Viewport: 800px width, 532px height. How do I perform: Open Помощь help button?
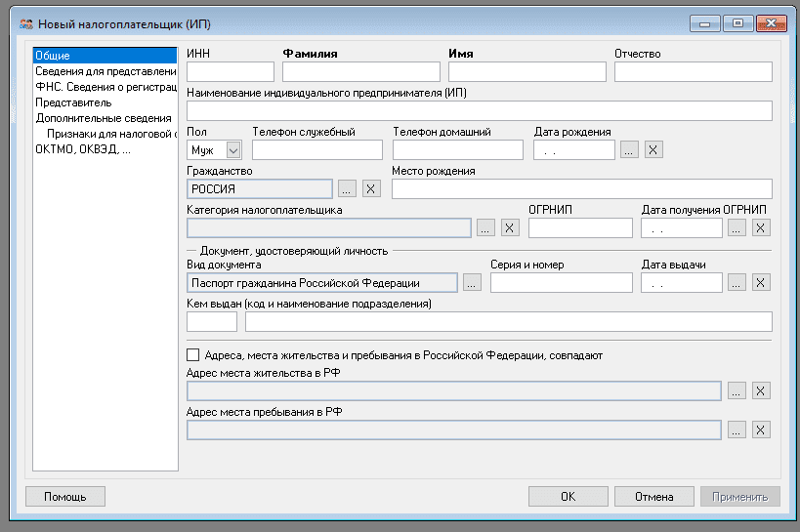coord(64,497)
